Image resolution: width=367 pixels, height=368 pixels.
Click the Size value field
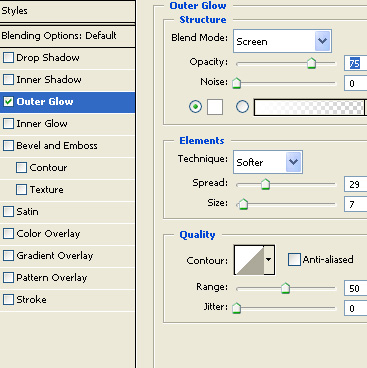click(x=356, y=204)
